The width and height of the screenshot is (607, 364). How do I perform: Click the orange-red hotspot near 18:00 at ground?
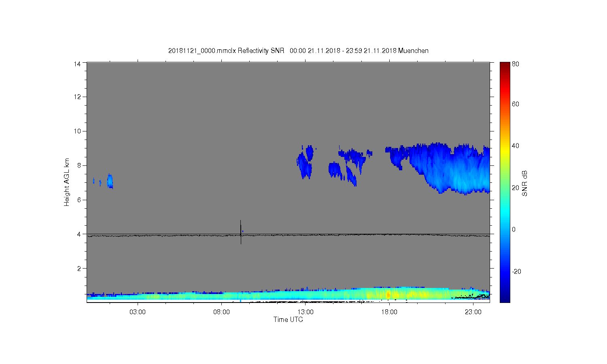(388, 294)
